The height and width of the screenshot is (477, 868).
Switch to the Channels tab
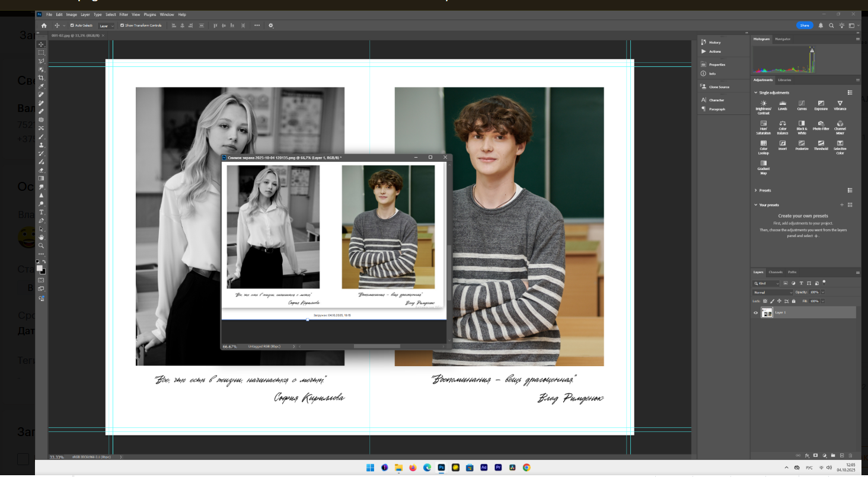pos(775,272)
